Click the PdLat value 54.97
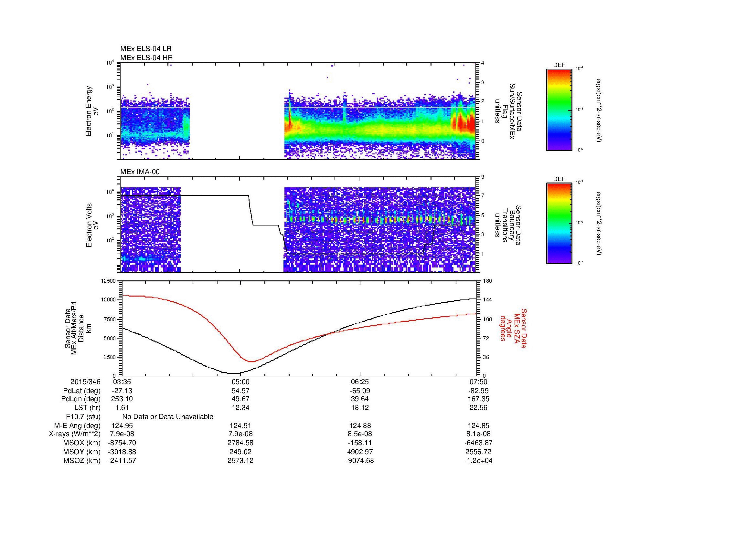This screenshot has width=756, height=534. (240, 391)
